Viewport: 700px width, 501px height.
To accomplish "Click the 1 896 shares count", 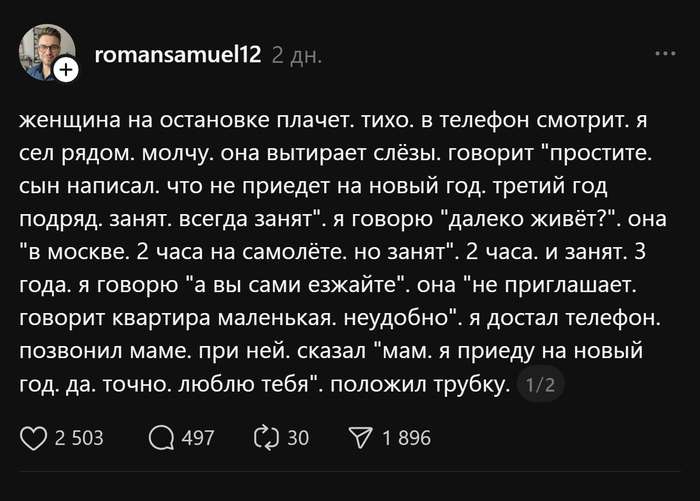I will [x=406, y=437].
